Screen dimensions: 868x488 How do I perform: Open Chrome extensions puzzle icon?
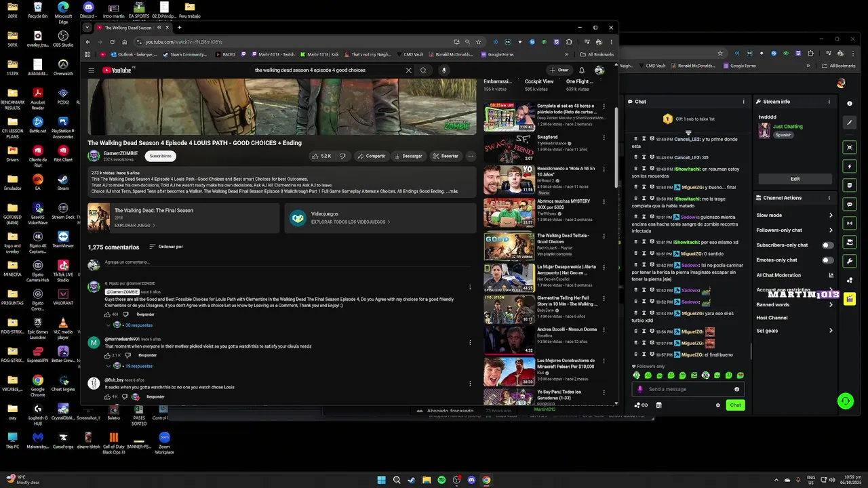click(x=569, y=42)
